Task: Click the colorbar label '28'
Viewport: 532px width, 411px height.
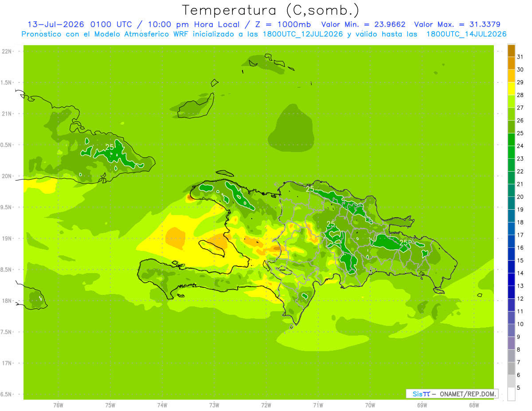Action: [x=520, y=95]
